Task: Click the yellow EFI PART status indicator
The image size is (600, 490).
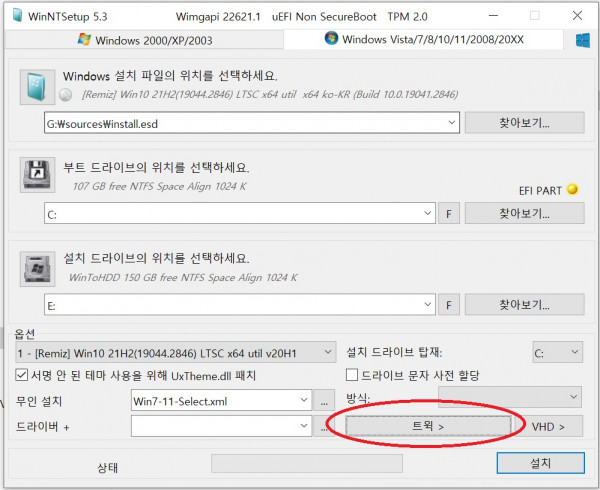Action: pyautogui.click(x=572, y=189)
